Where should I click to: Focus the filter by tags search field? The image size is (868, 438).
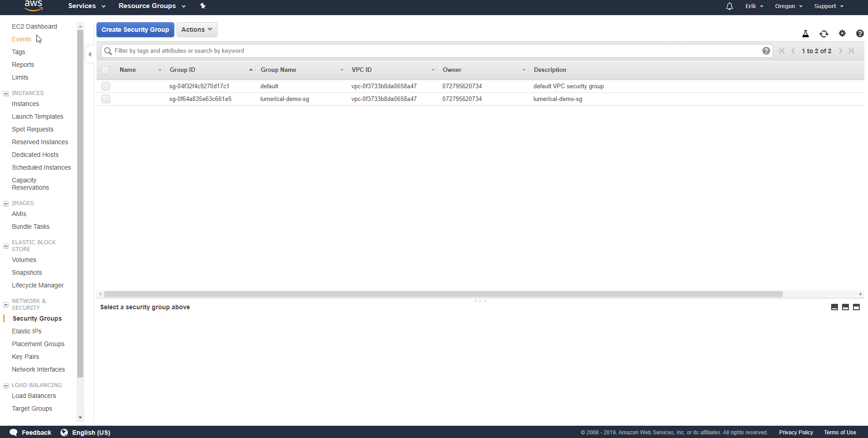pos(437,51)
